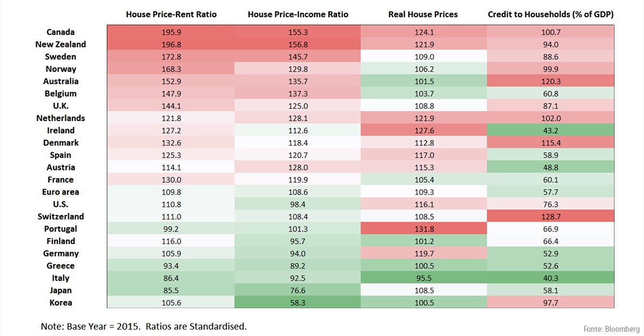Click the Fonte: Bloomberg source text
The image size is (644, 336).
[611, 328]
